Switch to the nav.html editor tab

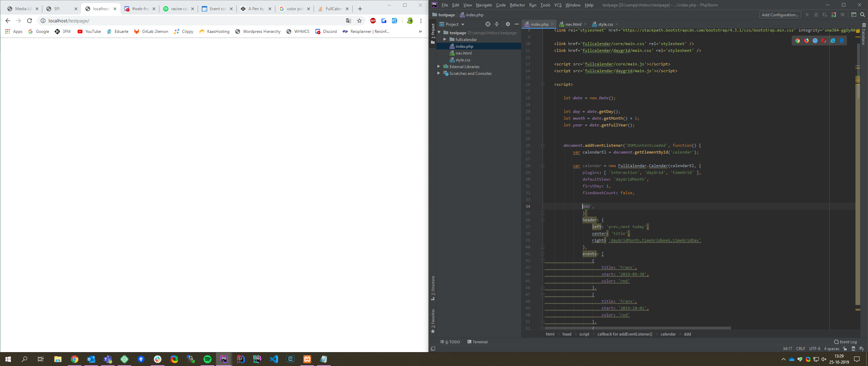(x=573, y=24)
